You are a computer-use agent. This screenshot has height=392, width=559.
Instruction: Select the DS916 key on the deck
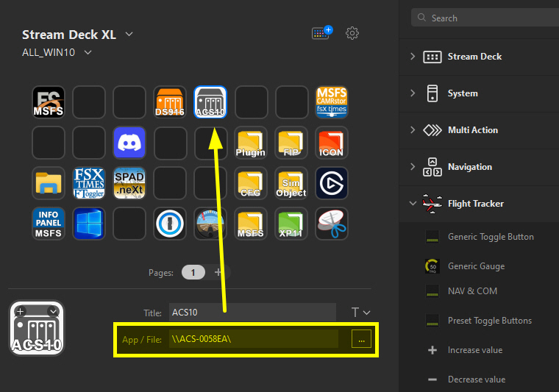pyautogui.click(x=170, y=102)
